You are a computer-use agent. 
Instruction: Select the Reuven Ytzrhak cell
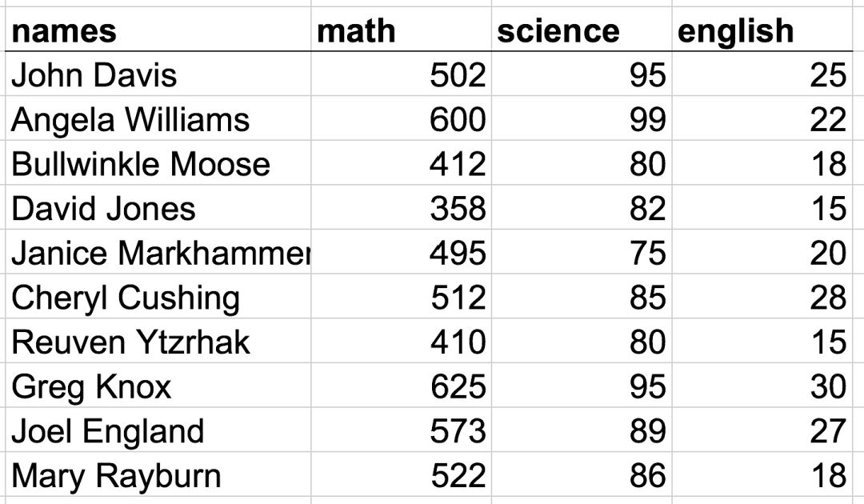tap(158, 341)
